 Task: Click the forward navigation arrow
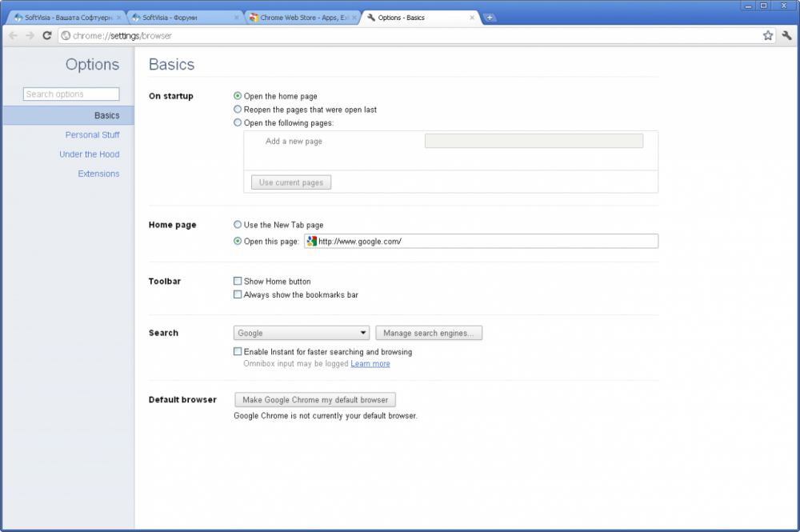(x=30, y=35)
